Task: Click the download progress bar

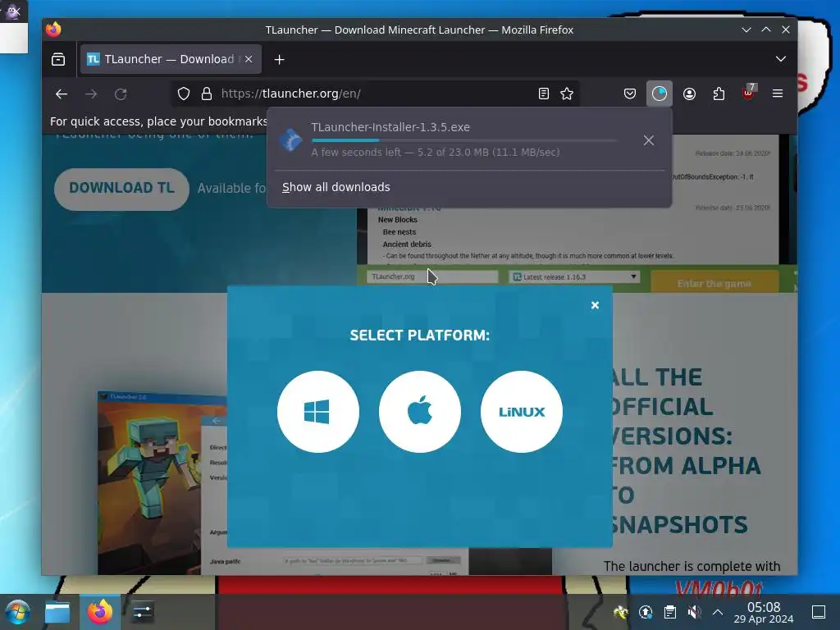Action: point(463,140)
